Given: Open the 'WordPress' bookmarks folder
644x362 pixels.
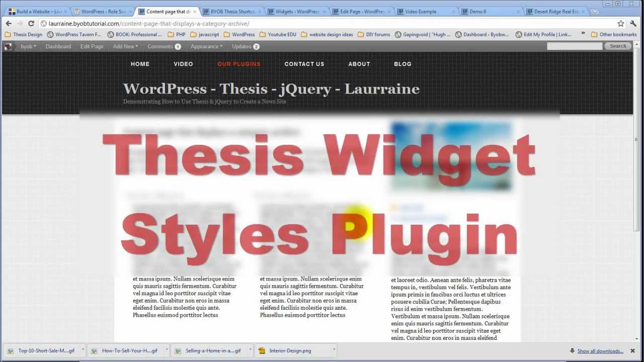Looking at the screenshot, I should point(239,35).
